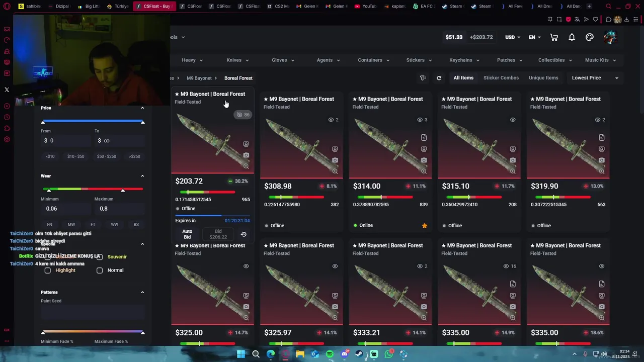Toggle the watch eye on the $315.10 listing
This screenshot has height=362, width=644.
pyautogui.click(x=513, y=120)
